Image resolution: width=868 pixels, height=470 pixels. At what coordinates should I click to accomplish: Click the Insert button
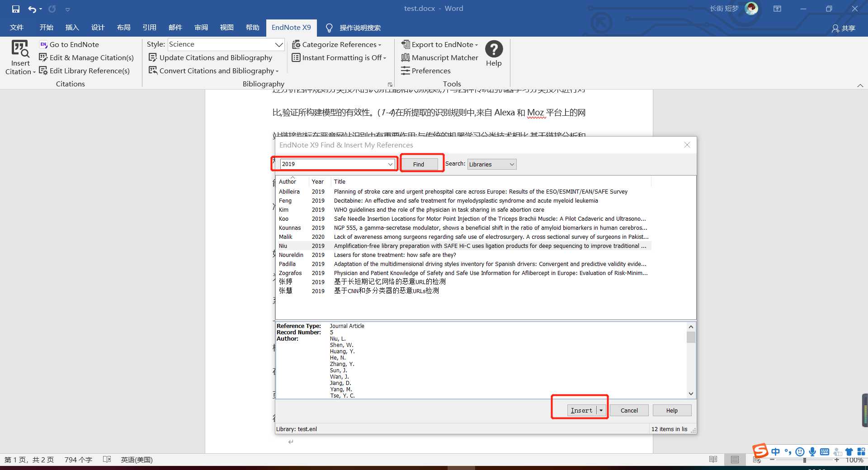581,410
